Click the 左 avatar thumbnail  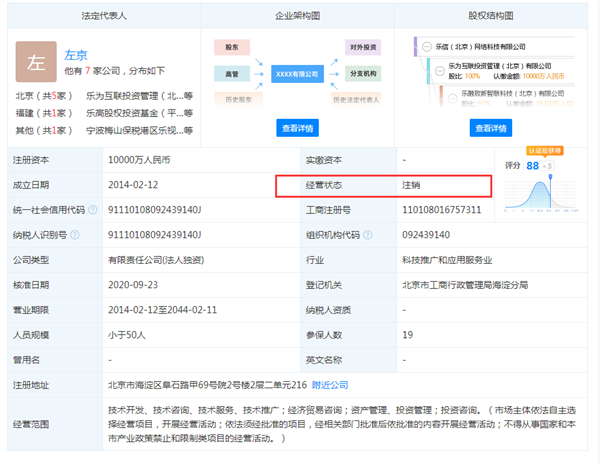pos(36,62)
